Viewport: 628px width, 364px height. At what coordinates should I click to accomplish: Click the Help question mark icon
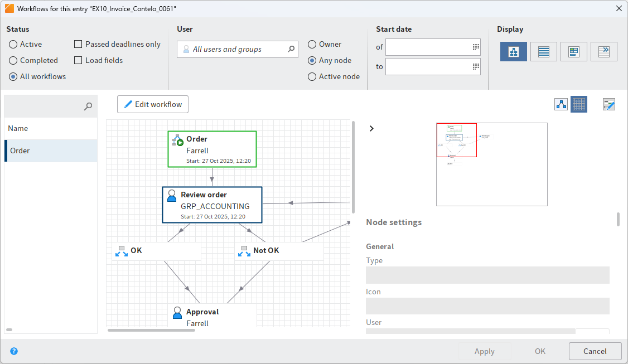click(x=14, y=351)
